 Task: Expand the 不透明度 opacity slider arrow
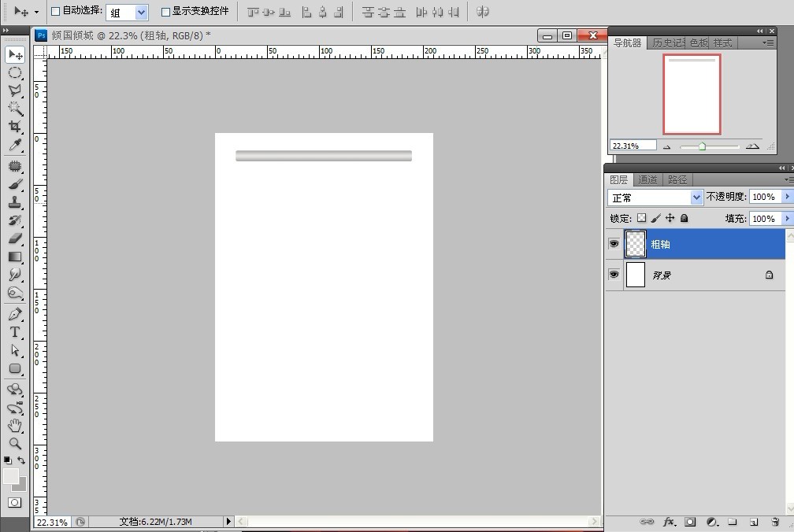click(787, 197)
